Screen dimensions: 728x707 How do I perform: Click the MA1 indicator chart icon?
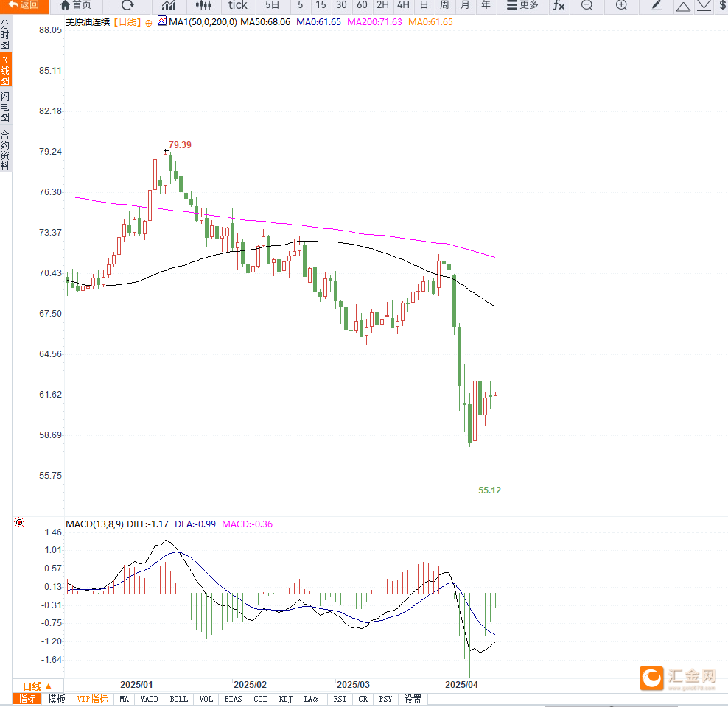(162, 21)
